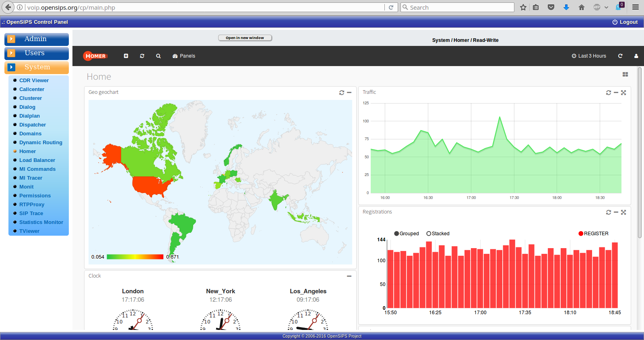Screen dimensions: 644x340
Task: Open the dashboard grid layout icon
Action: pyautogui.click(x=625, y=75)
